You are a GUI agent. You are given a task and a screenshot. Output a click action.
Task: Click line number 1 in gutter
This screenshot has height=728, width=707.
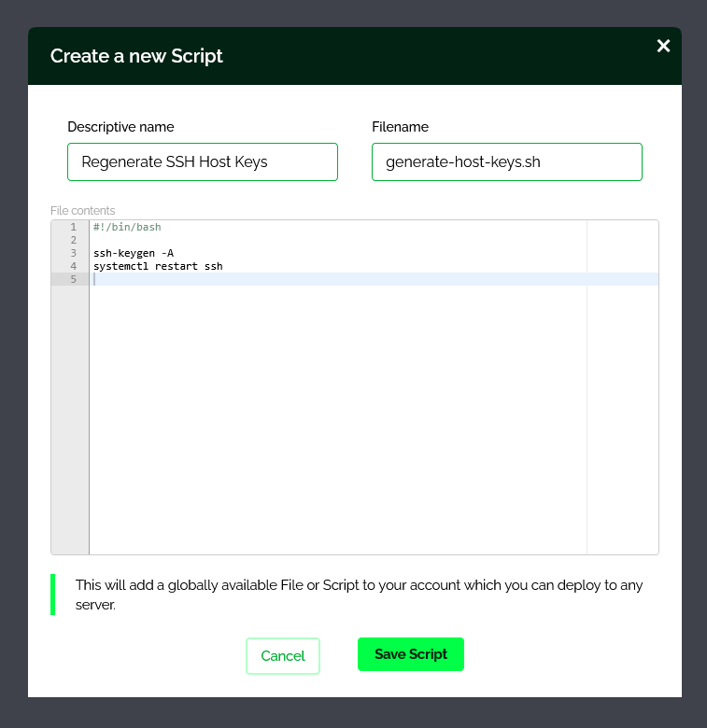(74, 227)
